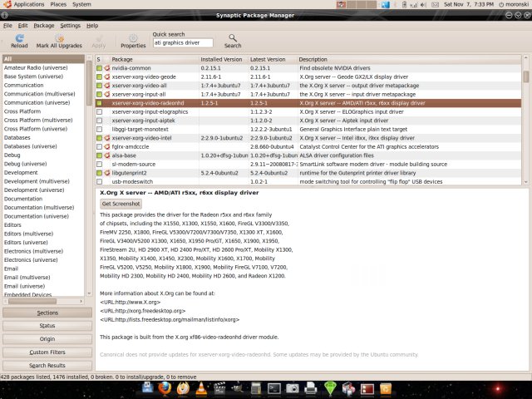Click the Quick search text field
Image resolution: width=532 pixels, height=399 pixels.
click(183, 42)
